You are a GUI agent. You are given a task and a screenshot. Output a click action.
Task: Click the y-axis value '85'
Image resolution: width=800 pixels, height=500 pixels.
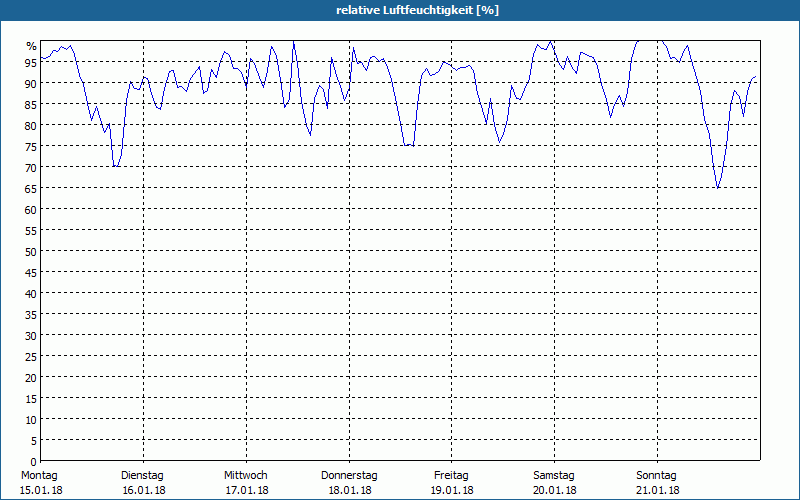tap(31, 105)
